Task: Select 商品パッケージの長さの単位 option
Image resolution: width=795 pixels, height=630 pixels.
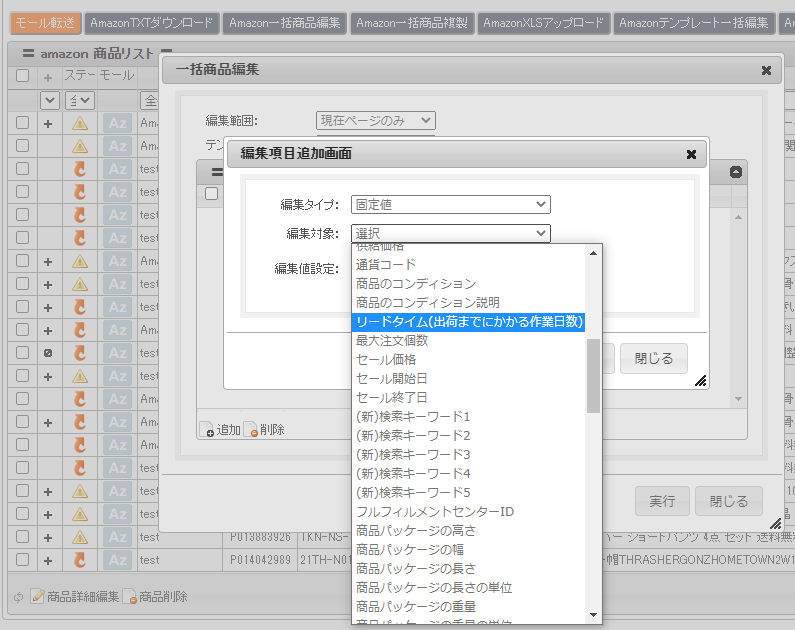Action: (468, 588)
